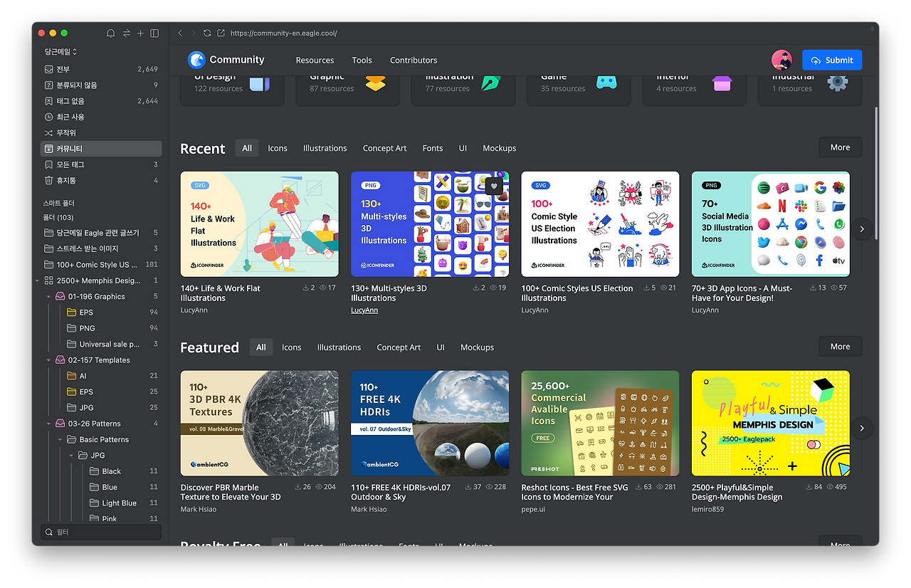Open the Resources menu in Community header

tap(315, 61)
